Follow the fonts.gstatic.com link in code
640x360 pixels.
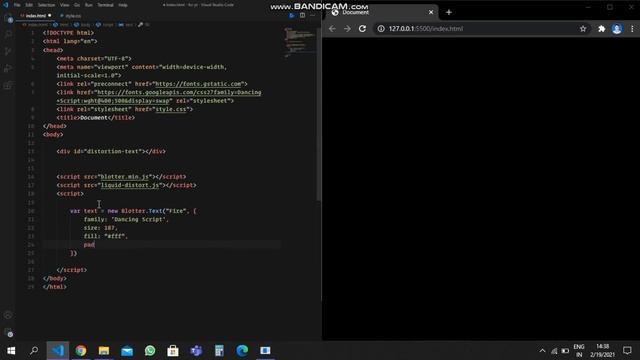point(198,84)
